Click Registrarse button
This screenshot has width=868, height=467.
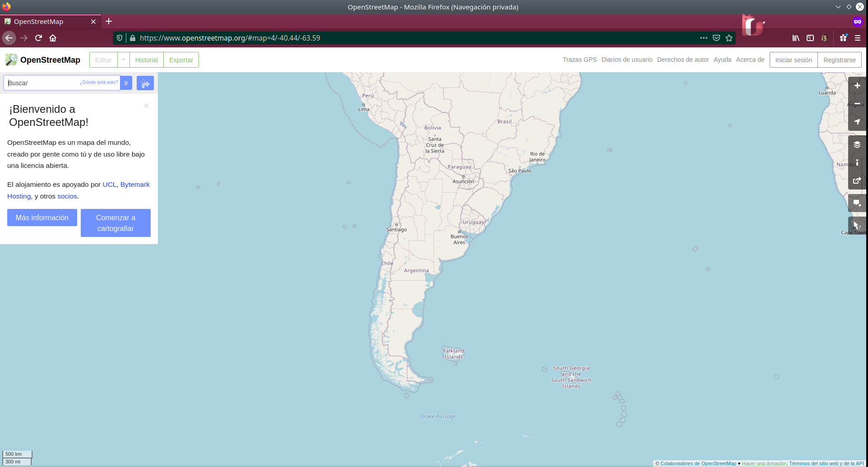(840, 60)
